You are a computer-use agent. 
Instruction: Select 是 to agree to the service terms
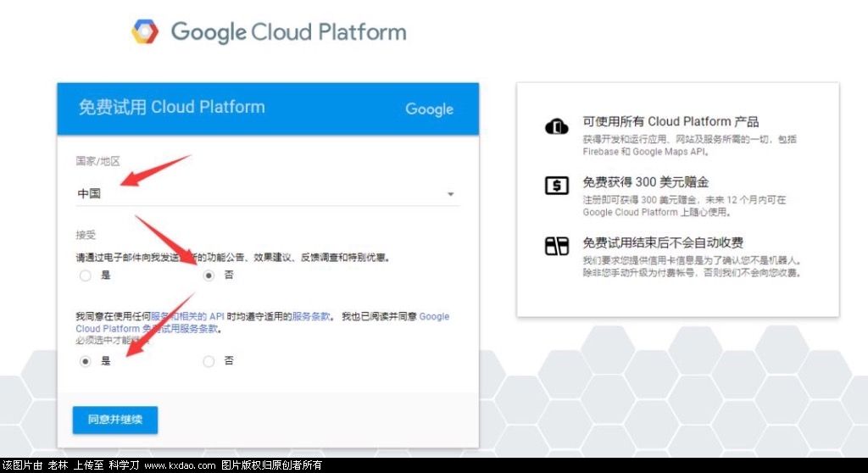tap(86, 361)
